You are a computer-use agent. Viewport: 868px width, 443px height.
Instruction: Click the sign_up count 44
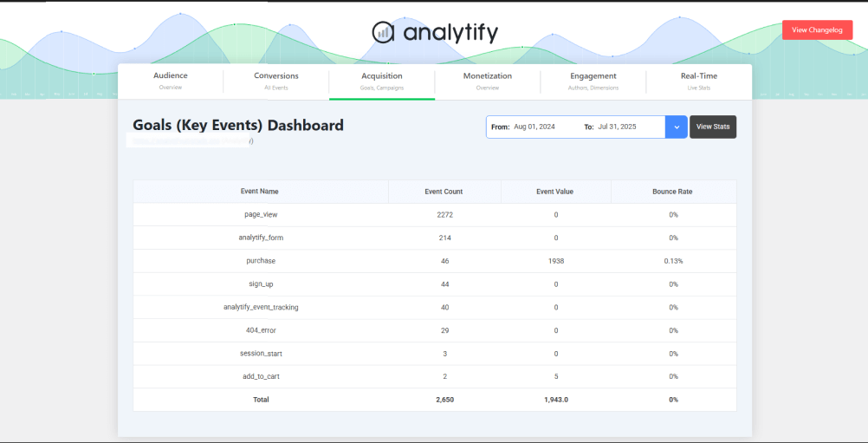444,284
